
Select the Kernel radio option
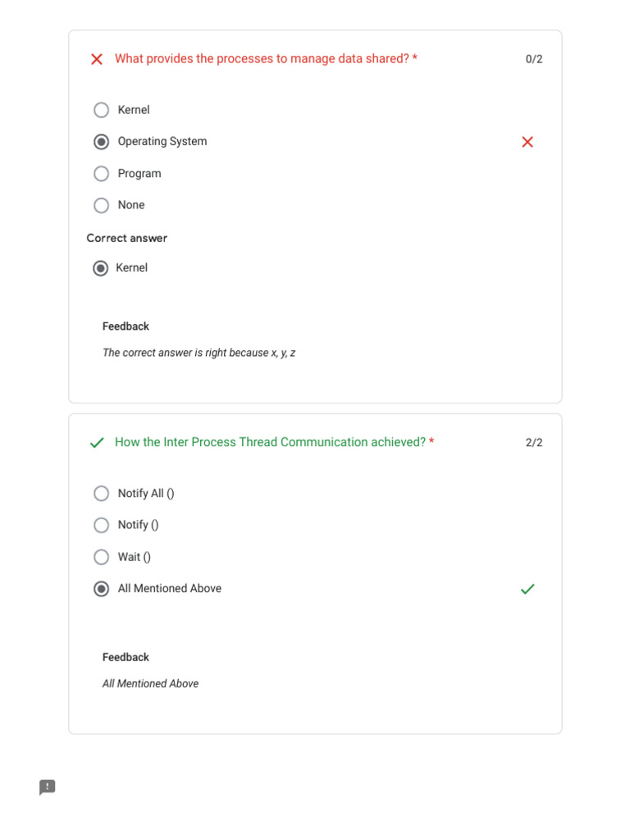pyautogui.click(x=102, y=110)
